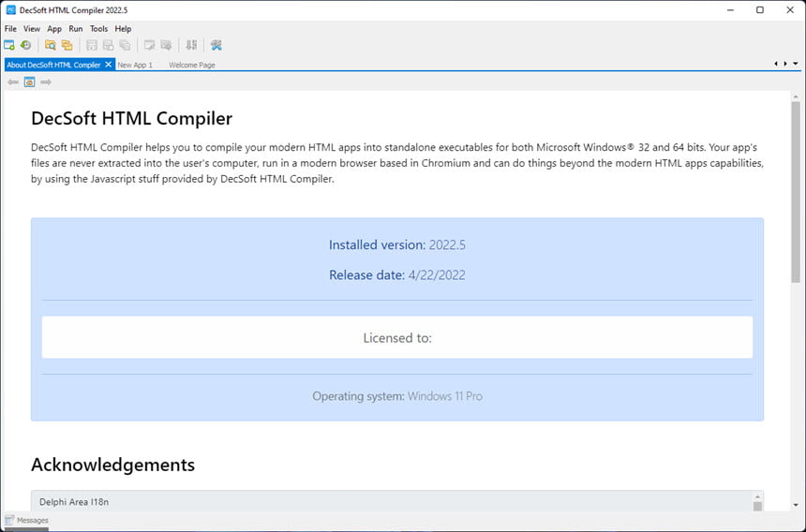Click the Licensed to field
The height and width of the screenshot is (532, 806).
[x=397, y=337]
